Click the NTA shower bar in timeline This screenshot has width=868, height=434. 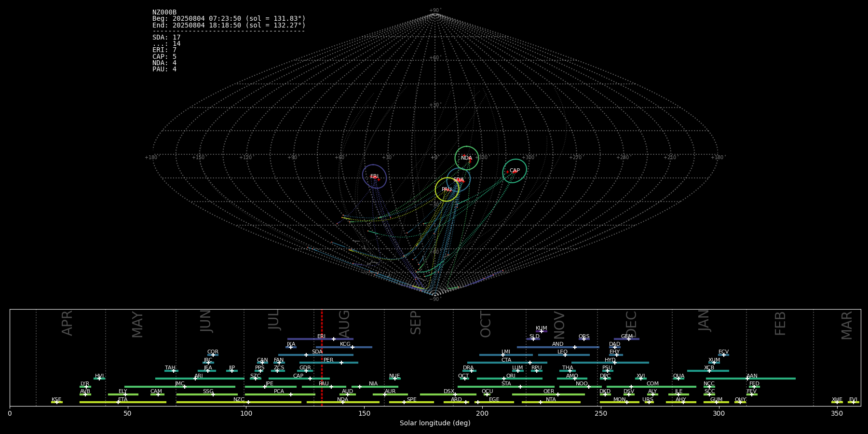click(551, 402)
